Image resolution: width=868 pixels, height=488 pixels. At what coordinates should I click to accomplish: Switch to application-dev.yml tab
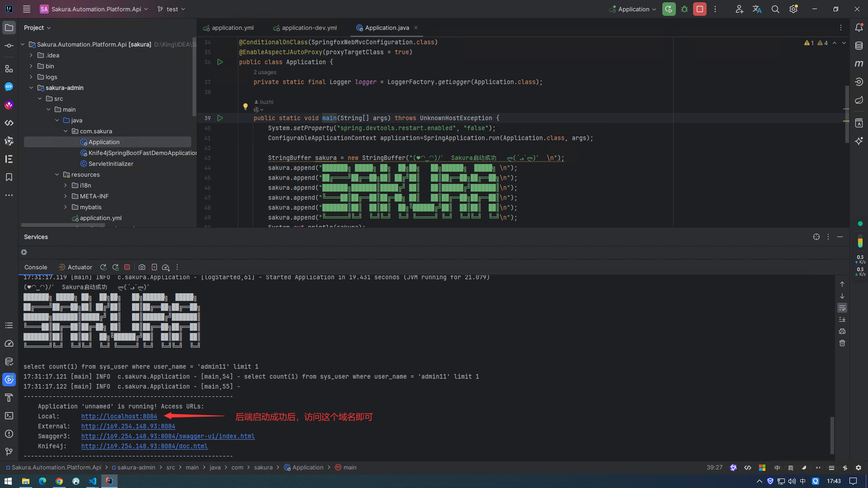tap(305, 28)
